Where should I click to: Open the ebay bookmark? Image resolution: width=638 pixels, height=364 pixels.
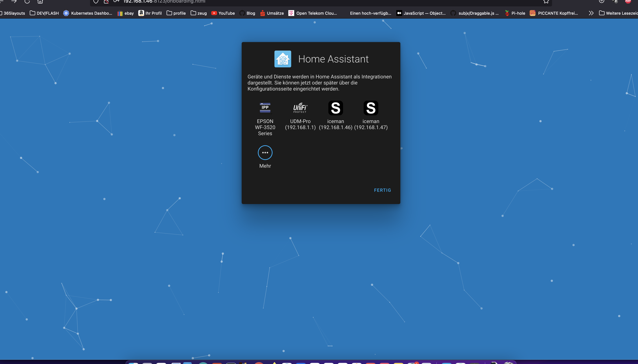(126, 13)
